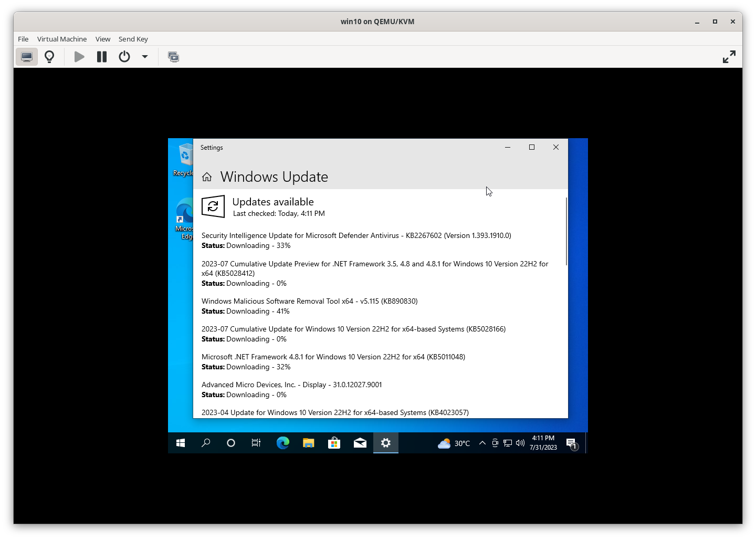The height and width of the screenshot is (539, 756).
Task: Click the Show desktop sliver
Action: pyautogui.click(x=586, y=443)
